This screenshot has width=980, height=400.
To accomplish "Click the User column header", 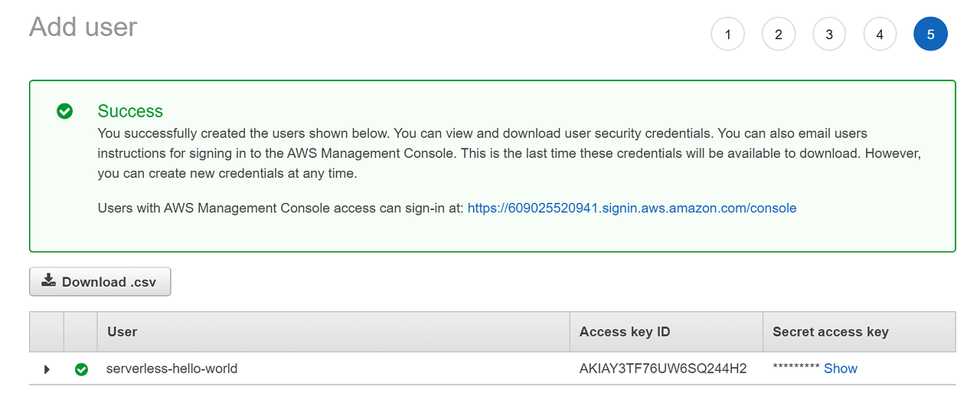I will tap(122, 332).
